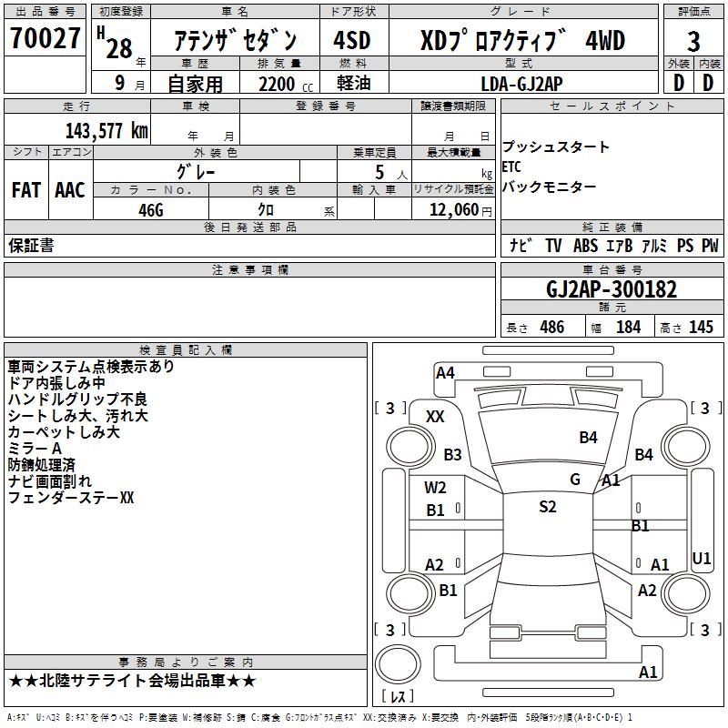Screen dimensions: 728x728
Task: Select the displacement value 2200 cc
Action: [x=286, y=84]
